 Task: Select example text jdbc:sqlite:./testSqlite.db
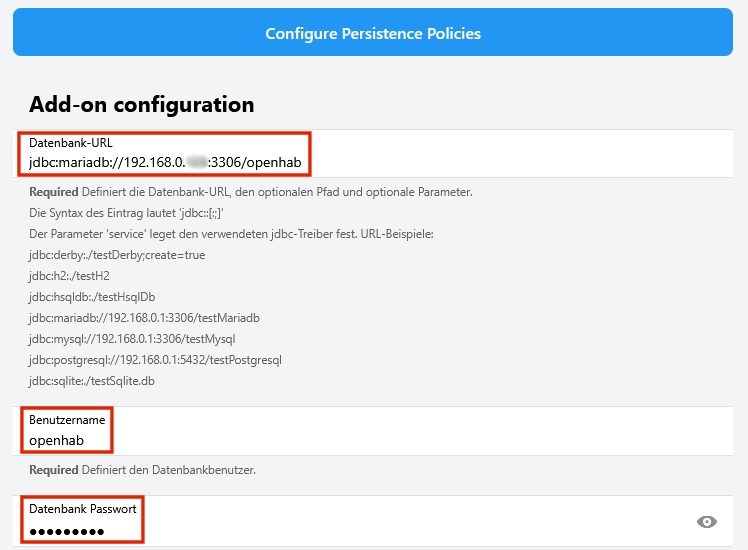pos(92,381)
